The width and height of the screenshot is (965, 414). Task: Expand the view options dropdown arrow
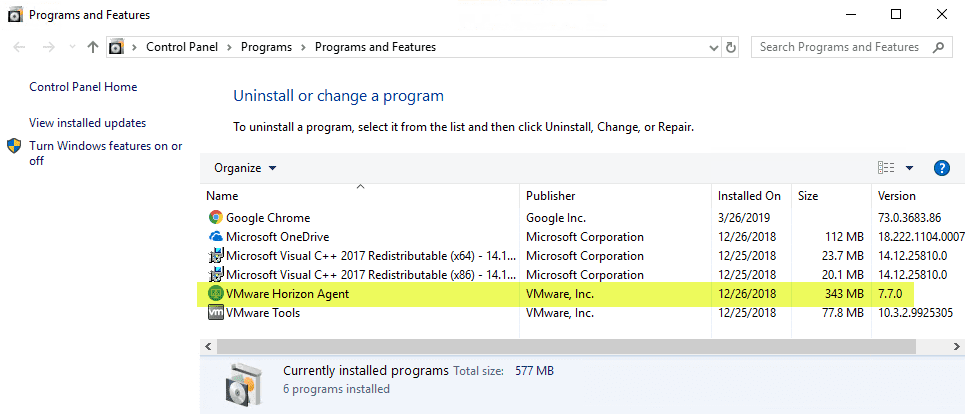click(910, 168)
